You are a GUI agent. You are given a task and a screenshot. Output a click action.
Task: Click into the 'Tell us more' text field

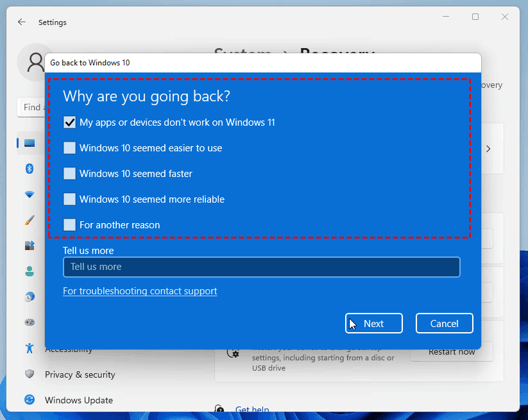[261, 267]
